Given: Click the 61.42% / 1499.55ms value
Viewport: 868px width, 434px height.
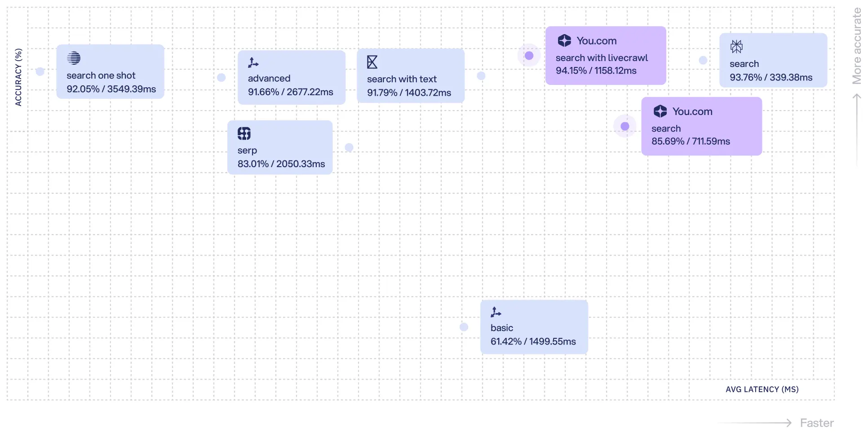Looking at the screenshot, I should pos(533,341).
